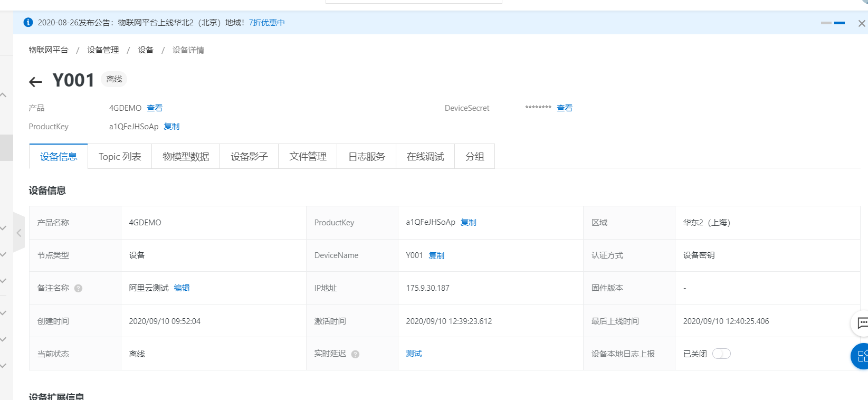Click the activation time 2020/09/10 12:39:23.612
The image size is (868, 400).
(x=449, y=321)
